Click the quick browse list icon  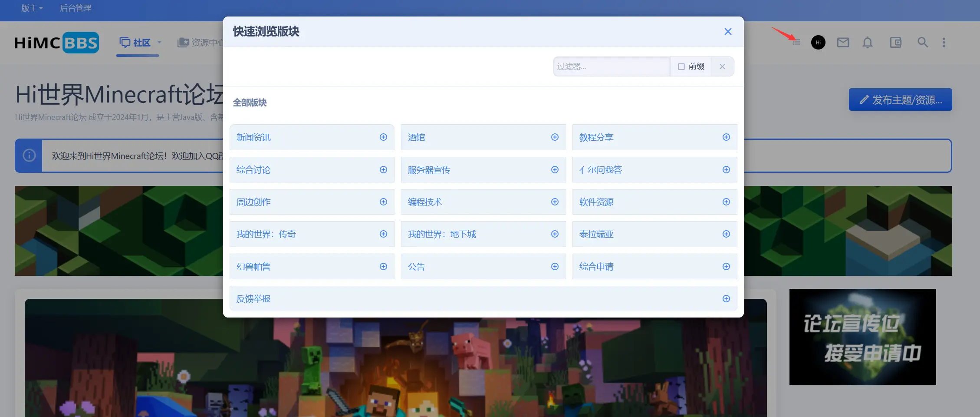pos(796,43)
